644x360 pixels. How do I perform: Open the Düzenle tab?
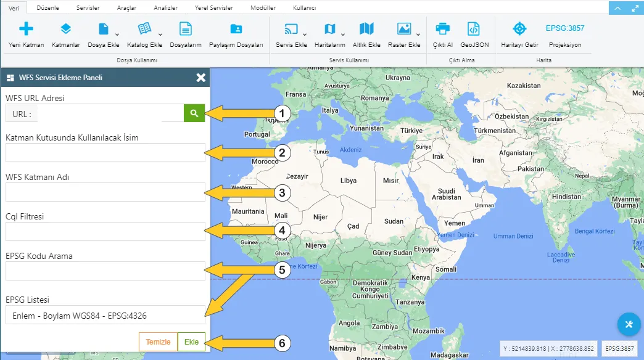[x=47, y=8]
